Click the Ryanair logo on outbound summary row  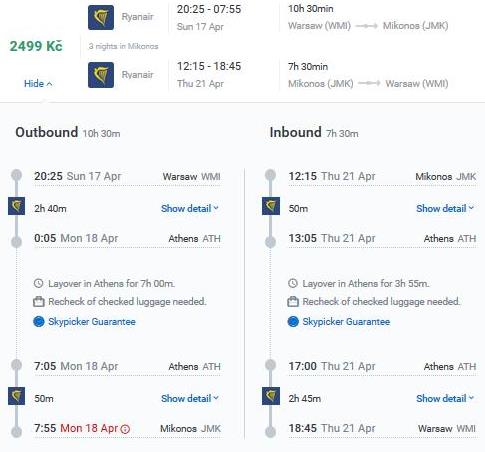101,17
